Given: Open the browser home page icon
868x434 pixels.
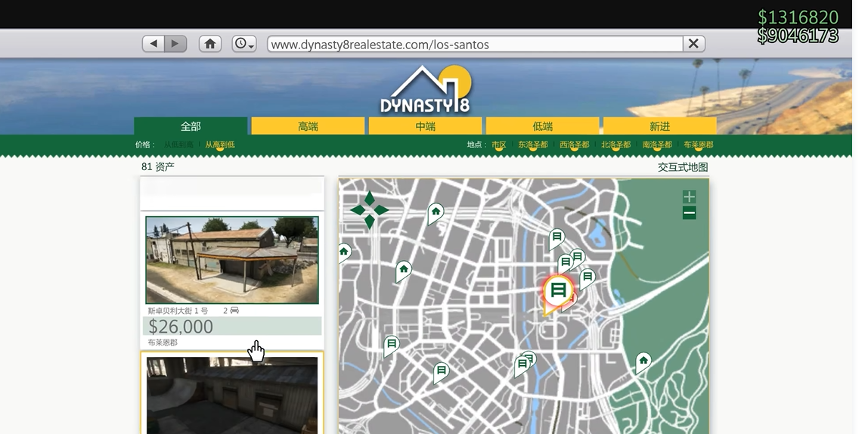Looking at the screenshot, I should (x=209, y=44).
